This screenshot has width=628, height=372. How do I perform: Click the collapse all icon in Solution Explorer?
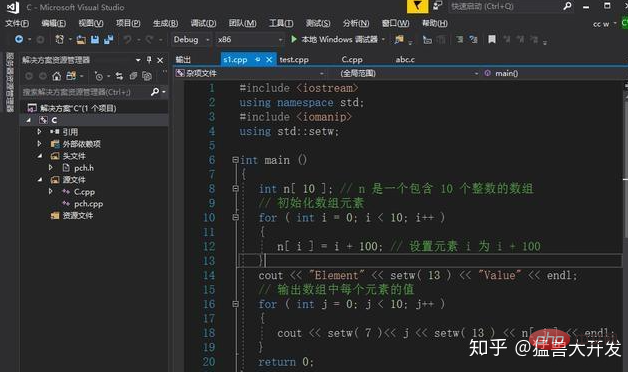click(133, 76)
